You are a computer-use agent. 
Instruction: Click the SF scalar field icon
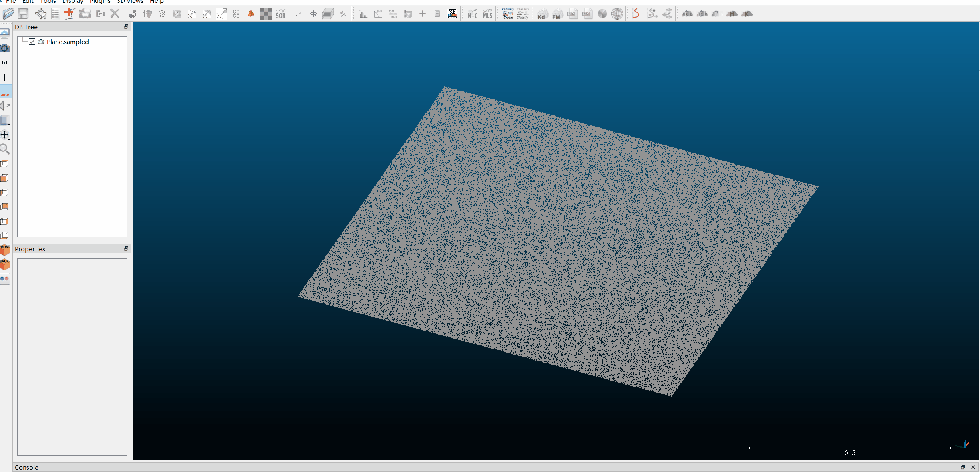coord(452,14)
